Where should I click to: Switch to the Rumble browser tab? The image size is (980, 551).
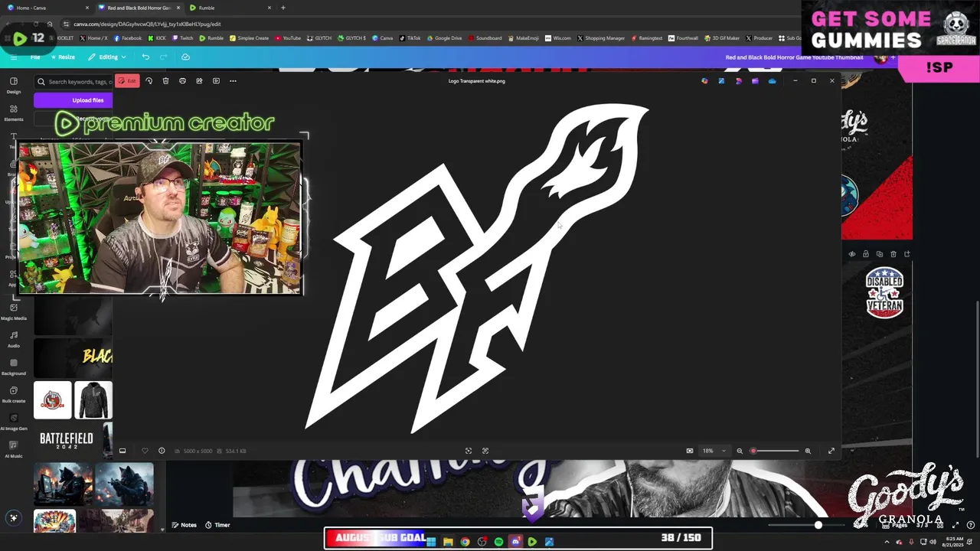tap(230, 8)
